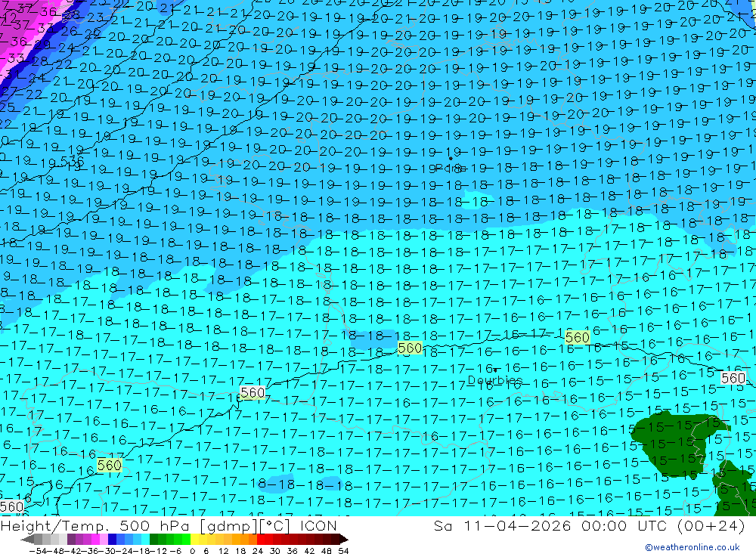This screenshot has height=554, width=756.
Task: Click the ICON model name in the title
Action: [318, 526]
